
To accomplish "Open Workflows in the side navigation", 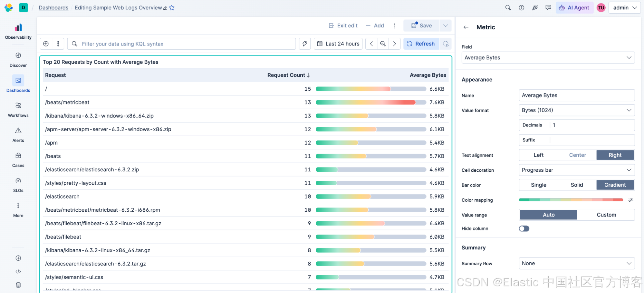I will pyautogui.click(x=18, y=110).
